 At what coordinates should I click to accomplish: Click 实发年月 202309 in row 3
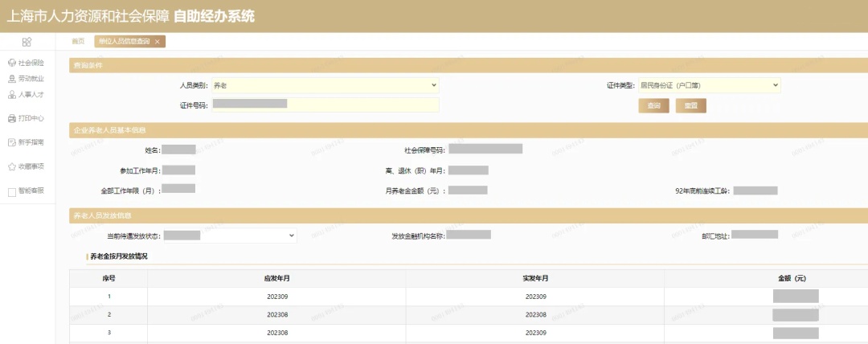(536, 333)
